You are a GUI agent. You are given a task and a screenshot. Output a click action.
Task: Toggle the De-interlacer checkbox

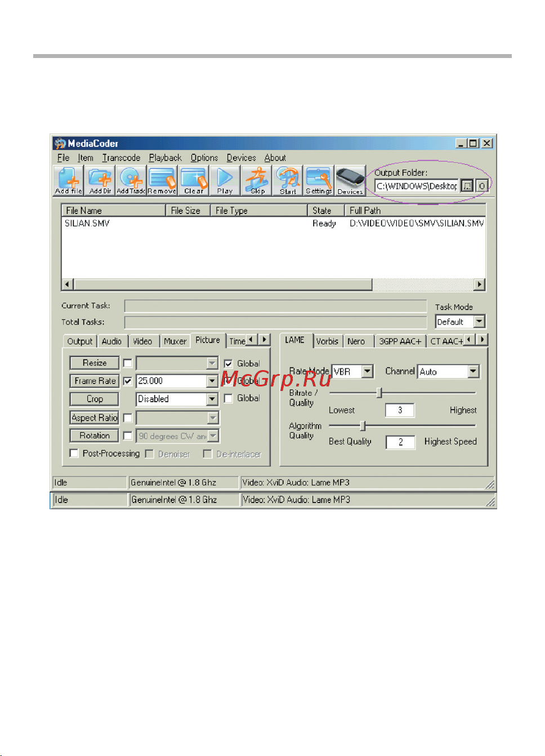tap(208, 454)
